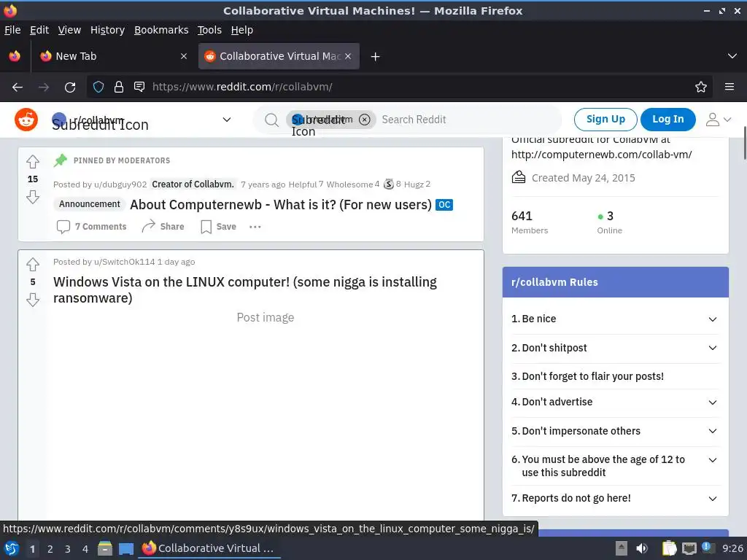Open the Firefox hamburger application menu
This screenshot has width=747, height=560.
pos(729,87)
